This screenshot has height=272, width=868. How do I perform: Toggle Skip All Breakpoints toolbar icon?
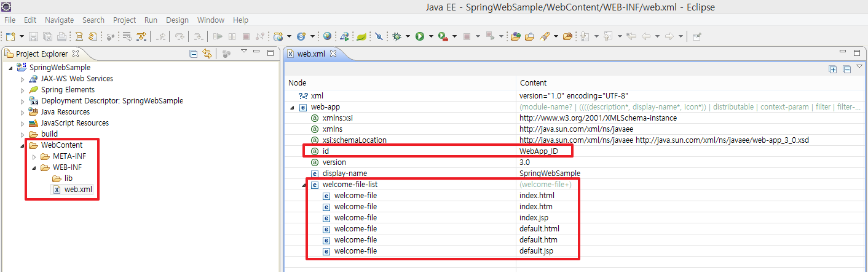point(379,36)
